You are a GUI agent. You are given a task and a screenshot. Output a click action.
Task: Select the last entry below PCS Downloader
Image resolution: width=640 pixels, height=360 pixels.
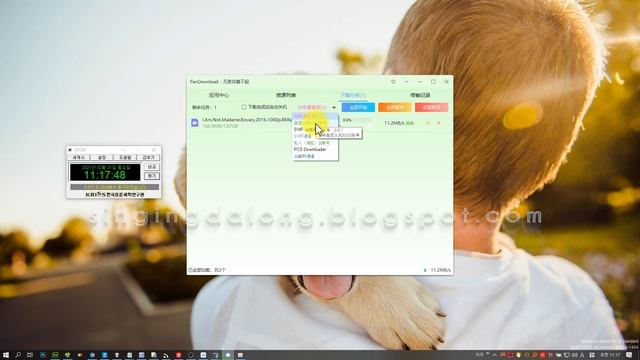[x=304, y=156]
